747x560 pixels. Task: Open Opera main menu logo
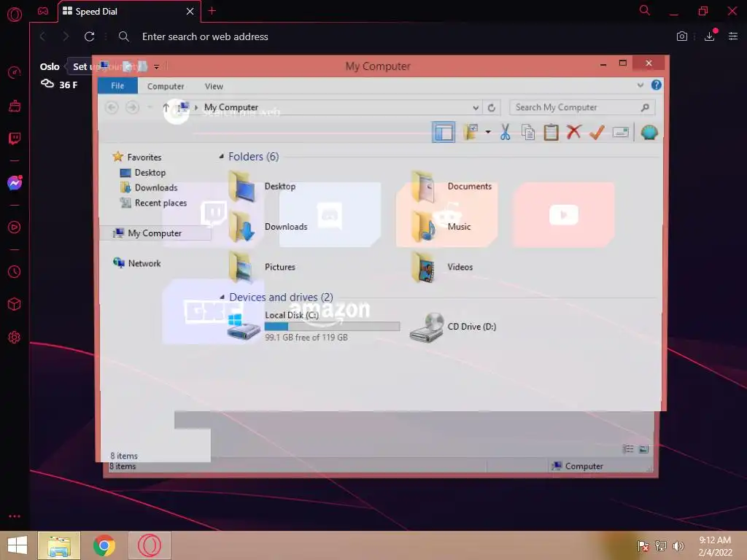point(15,15)
